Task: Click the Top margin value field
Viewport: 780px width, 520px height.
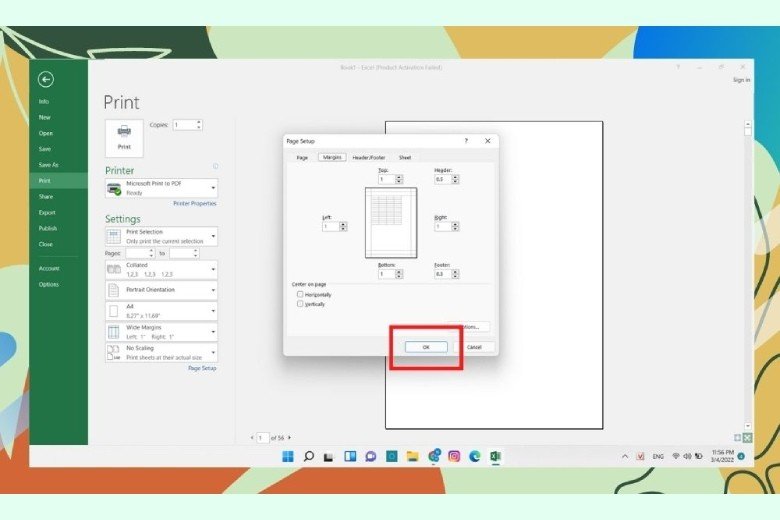Action: (x=387, y=179)
